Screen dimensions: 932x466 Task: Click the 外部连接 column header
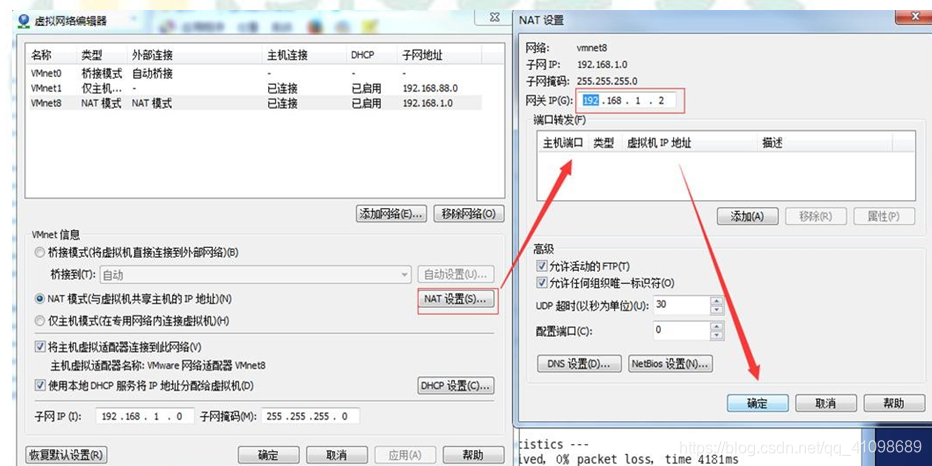195,55
